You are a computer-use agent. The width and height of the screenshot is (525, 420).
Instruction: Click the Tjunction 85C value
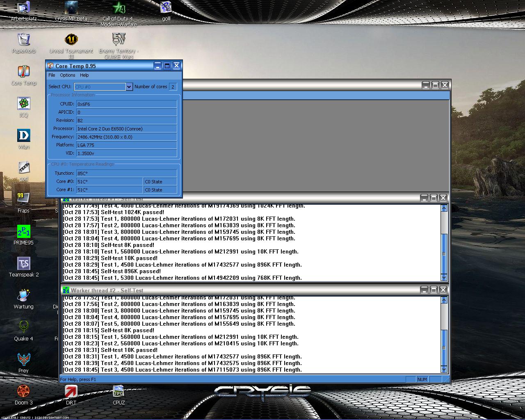pos(127,173)
